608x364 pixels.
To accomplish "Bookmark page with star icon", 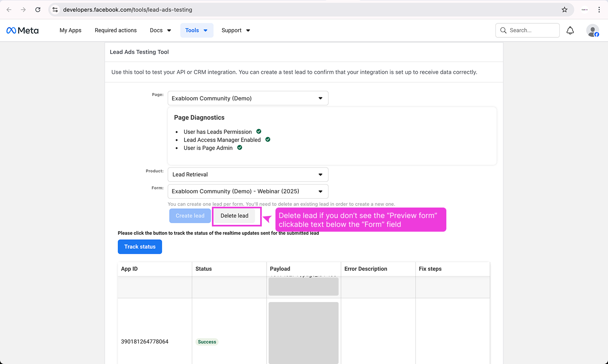I will (565, 10).
